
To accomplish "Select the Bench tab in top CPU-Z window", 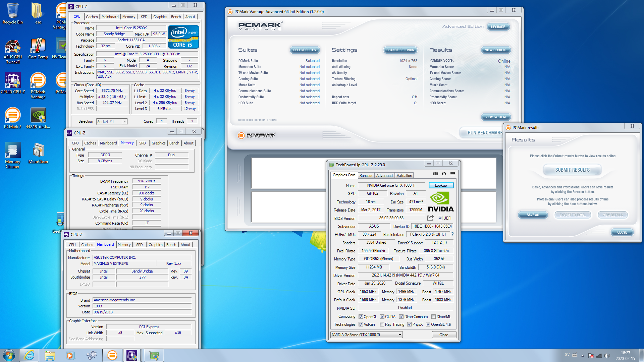I will pyautogui.click(x=176, y=17).
